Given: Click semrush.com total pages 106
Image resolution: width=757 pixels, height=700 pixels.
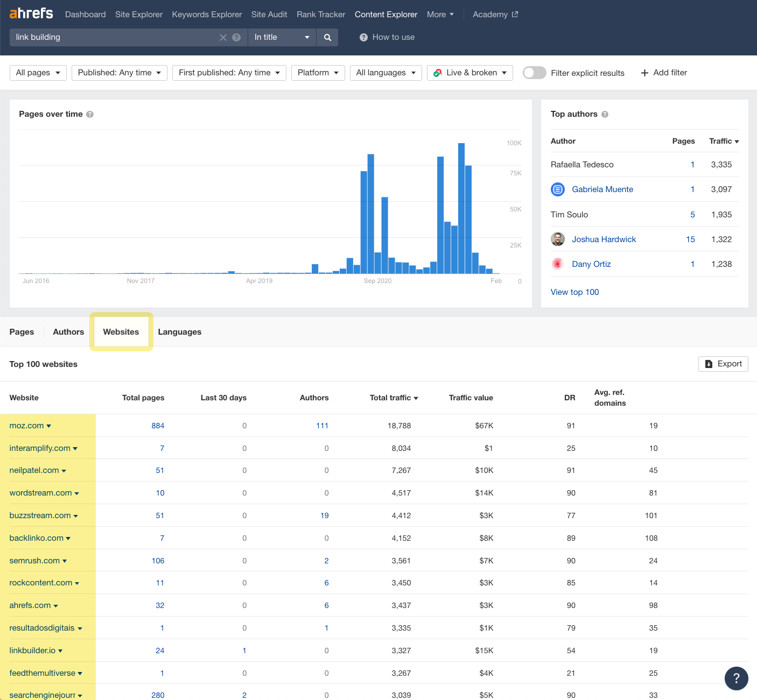Looking at the screenshot, I should click(158, 561).
